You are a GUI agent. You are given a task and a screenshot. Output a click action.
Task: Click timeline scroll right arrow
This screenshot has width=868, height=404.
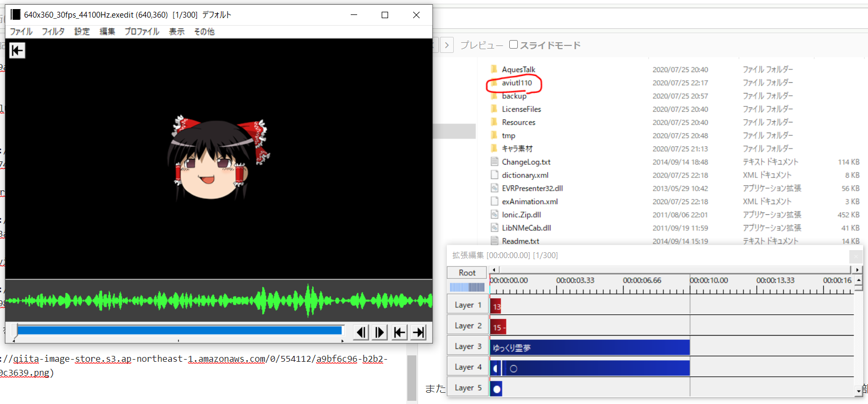click(x=857, y=269)
